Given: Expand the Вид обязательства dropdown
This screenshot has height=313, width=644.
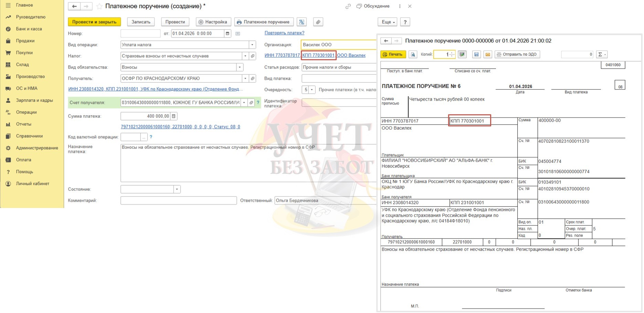Looking at the screenshot, I should point(240,67).
